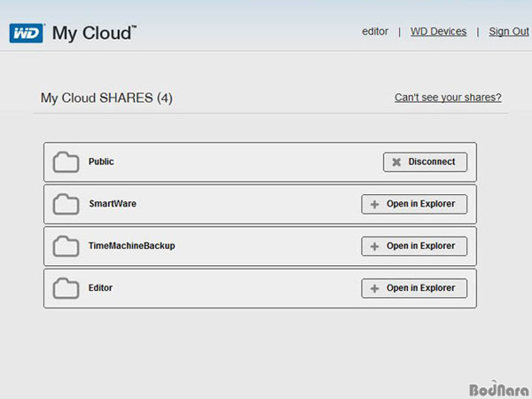Open SmartWare share in Explorer
Image resolution: width=532 pixels, height=399 pixels.
[x=414, y=204]
